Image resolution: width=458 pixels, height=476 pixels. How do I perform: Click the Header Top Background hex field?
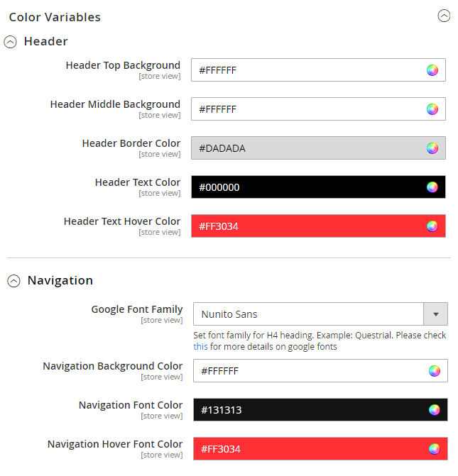coord(305,70)
